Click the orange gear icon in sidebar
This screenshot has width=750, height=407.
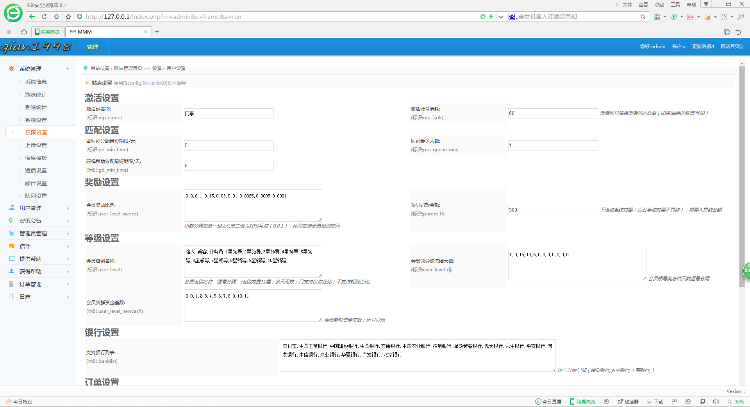click(x=11, y=68)
